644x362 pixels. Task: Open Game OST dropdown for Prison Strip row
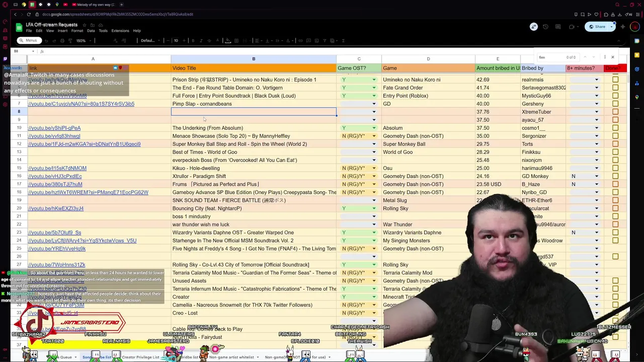[x=374, y=79]
